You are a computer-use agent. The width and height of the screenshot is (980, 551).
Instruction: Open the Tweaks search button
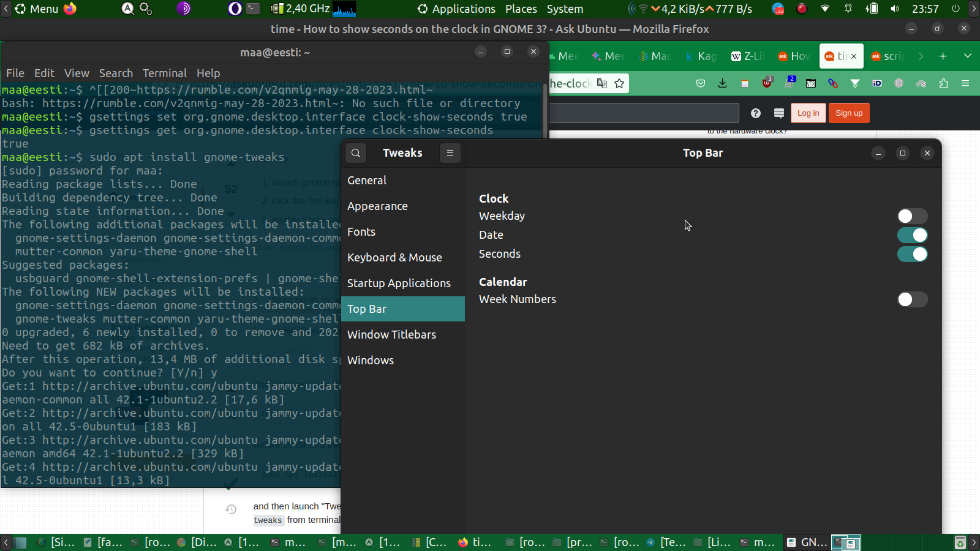[356, 153]
